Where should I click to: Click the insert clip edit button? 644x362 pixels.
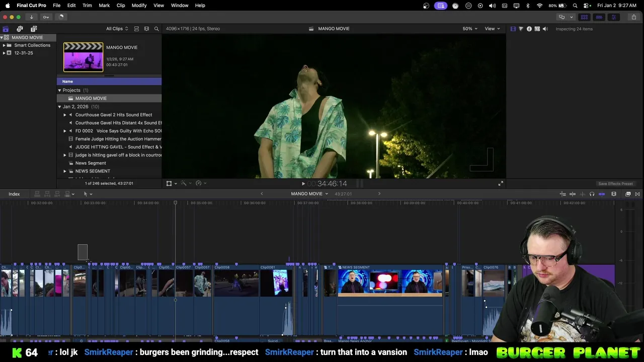pos(47,194)
